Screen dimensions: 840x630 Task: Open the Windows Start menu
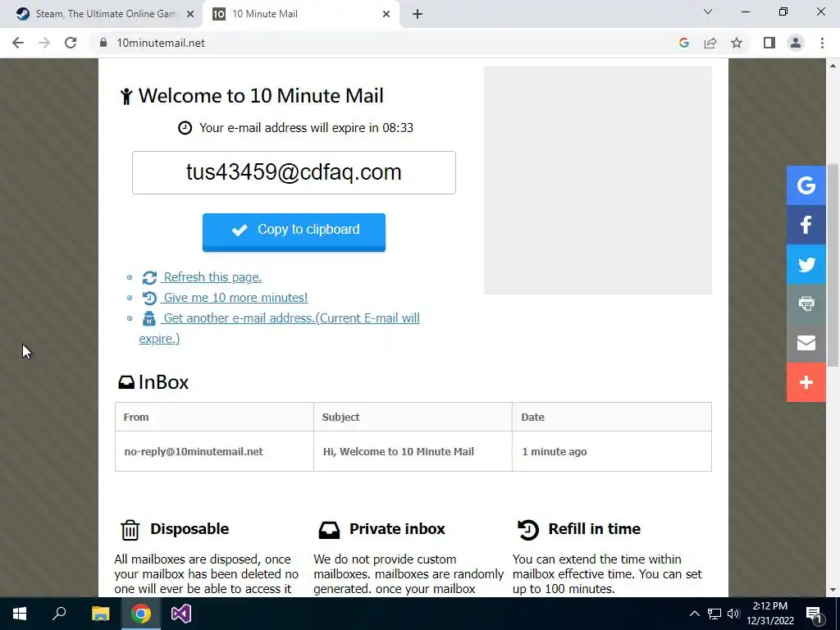tap(20, 614)
